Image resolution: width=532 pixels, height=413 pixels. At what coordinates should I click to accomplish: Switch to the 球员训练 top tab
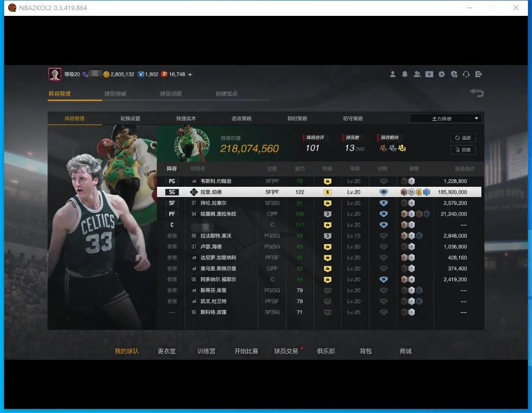pyautogui.click(x=171, y=94)
